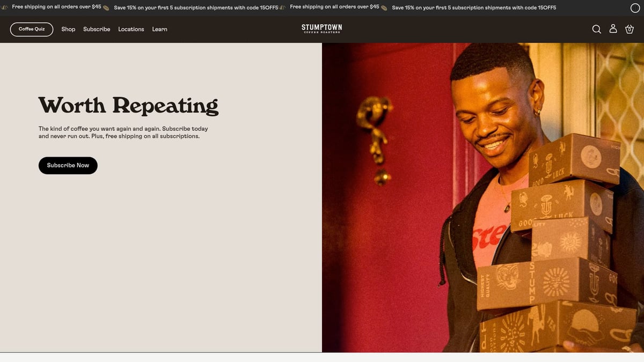The width and height of the screenshot is (644, 362).
Task: Open the search magnifier icon
Action: point(596,29)
